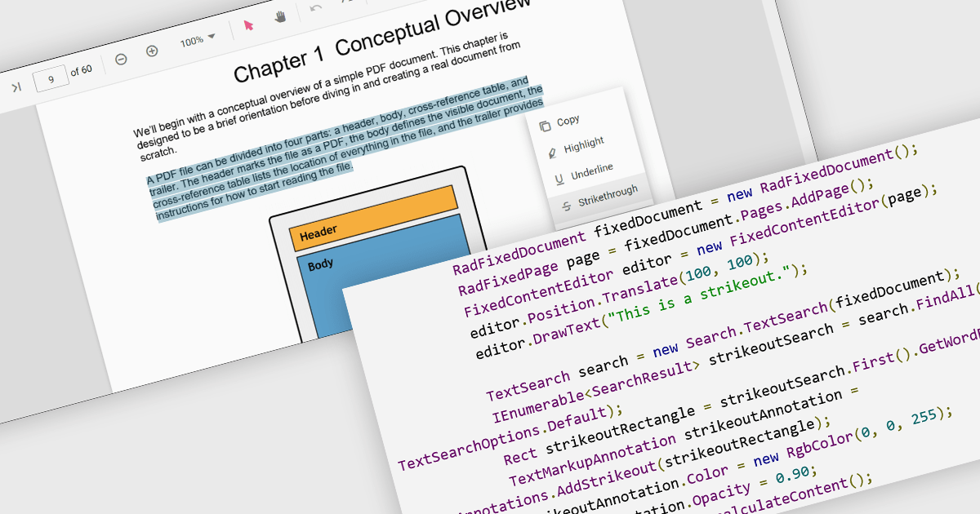Switch to the hand pan tool
The height and width of the screenshot is (514, 980).
coord(280,16)
